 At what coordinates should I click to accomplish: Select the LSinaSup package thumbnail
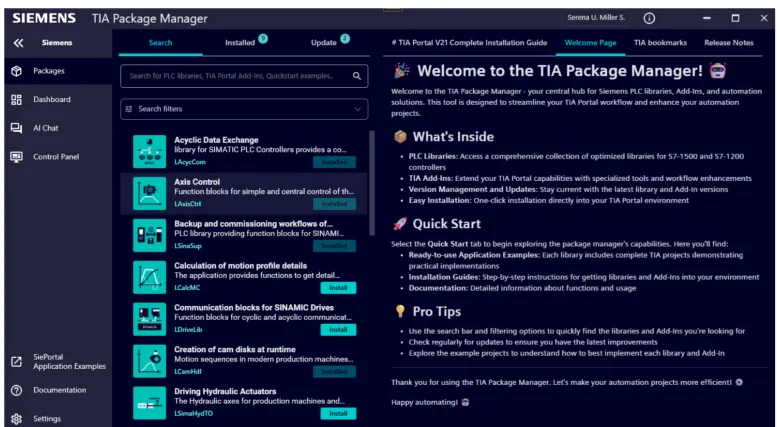[150, 235]
